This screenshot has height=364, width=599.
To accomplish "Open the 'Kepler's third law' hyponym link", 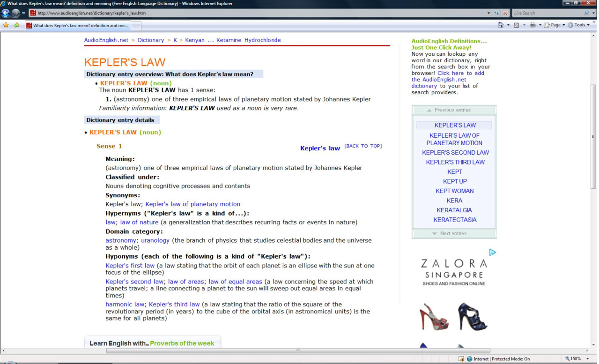I will pos(174,305).
